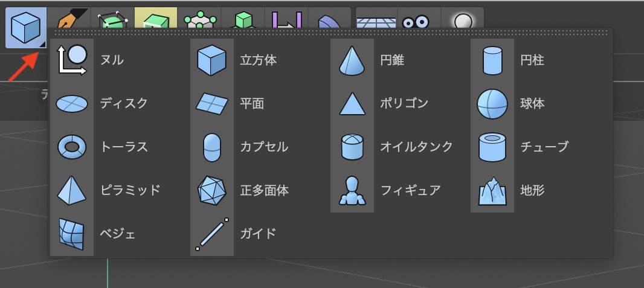Add a ピラミッド pyramid object

click(72, 191)
